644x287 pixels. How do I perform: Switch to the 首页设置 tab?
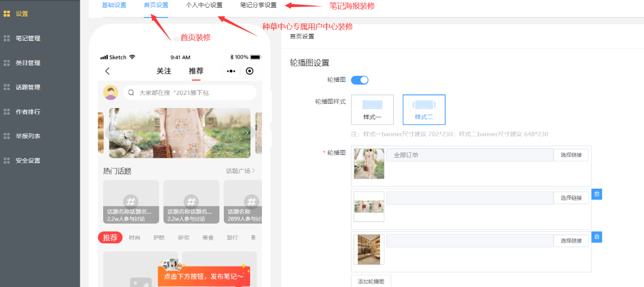(x=156, y=5)
